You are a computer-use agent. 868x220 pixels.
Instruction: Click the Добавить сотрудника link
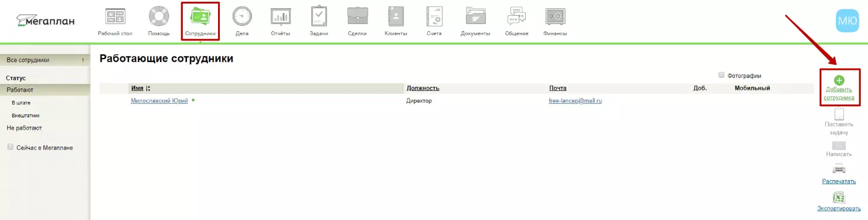(x=839, y=94)
